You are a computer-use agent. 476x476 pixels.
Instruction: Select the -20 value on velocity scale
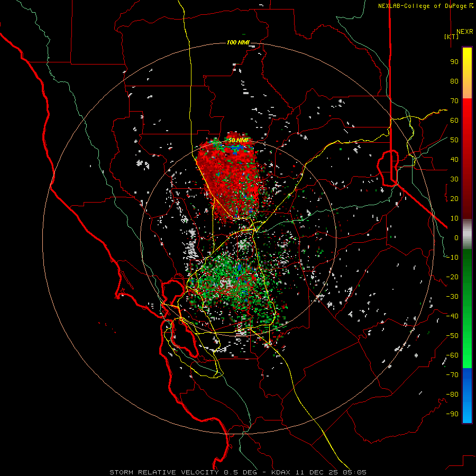452,277
